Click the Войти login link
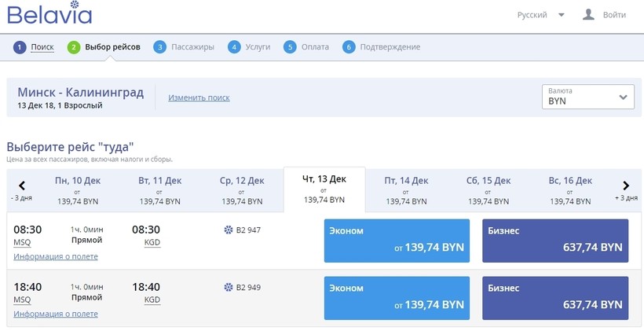The height and width of the screenshot is (331, 644). 614,15
